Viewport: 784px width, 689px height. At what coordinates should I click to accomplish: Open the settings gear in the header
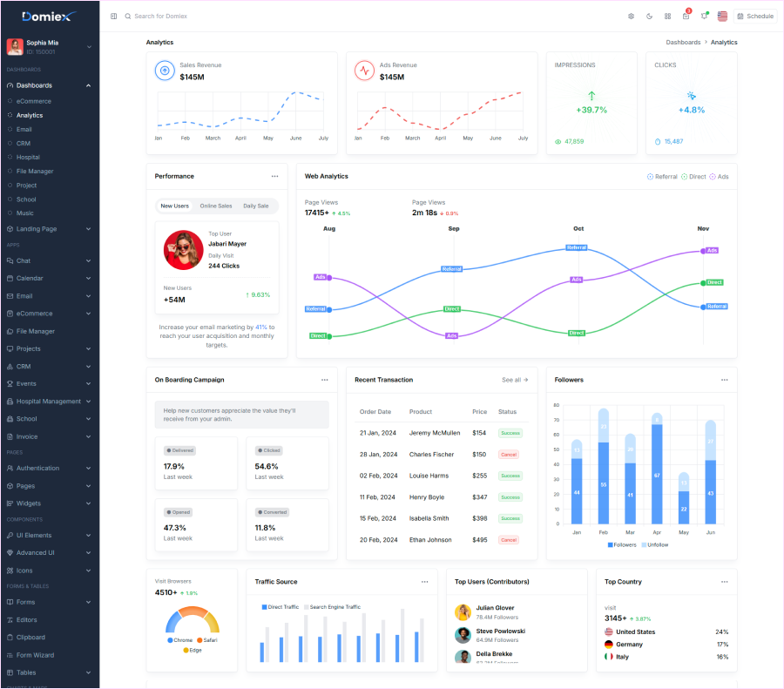pyautogui.click(x=632, y=16)
